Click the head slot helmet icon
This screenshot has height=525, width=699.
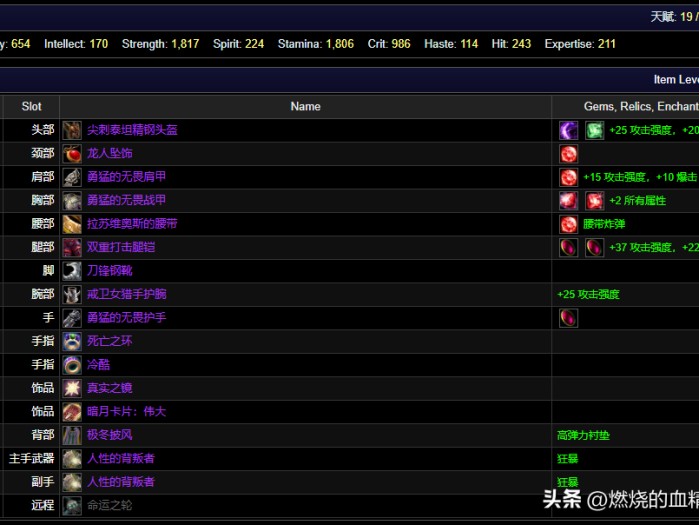coord(72,130)
